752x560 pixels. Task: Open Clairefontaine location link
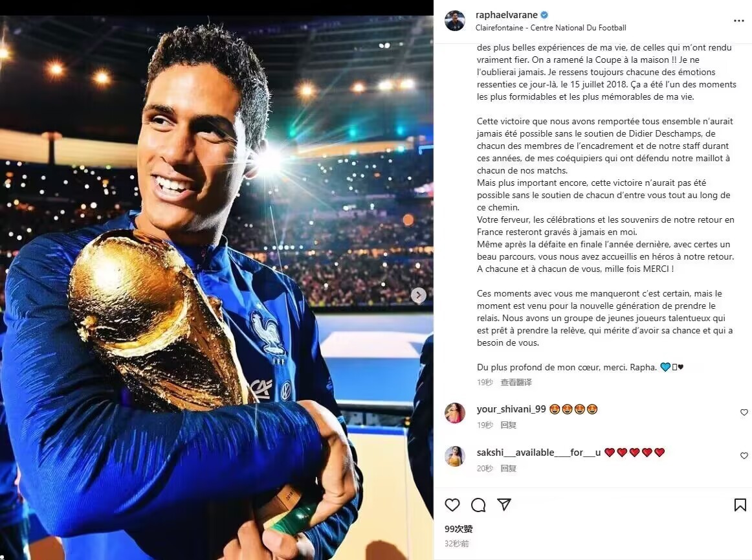pyautogui.click(x=551, y=28)
